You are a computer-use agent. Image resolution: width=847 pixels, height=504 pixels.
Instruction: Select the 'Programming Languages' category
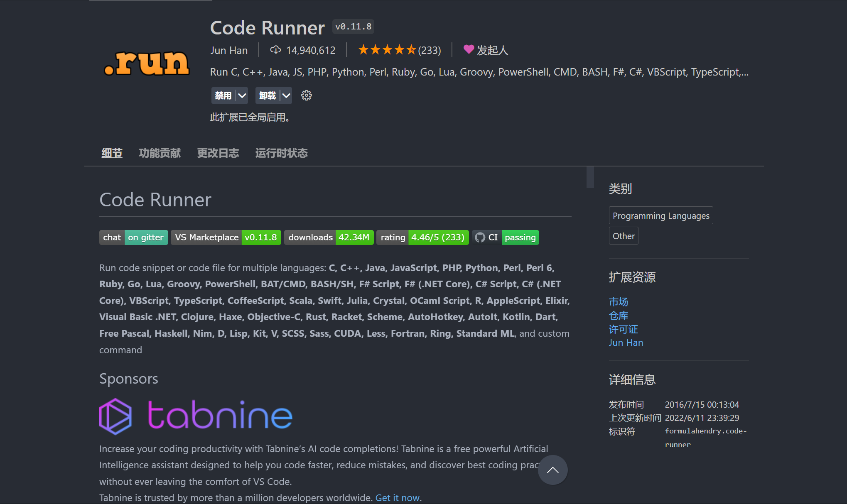pyautogui.click(x=660, y=215)
